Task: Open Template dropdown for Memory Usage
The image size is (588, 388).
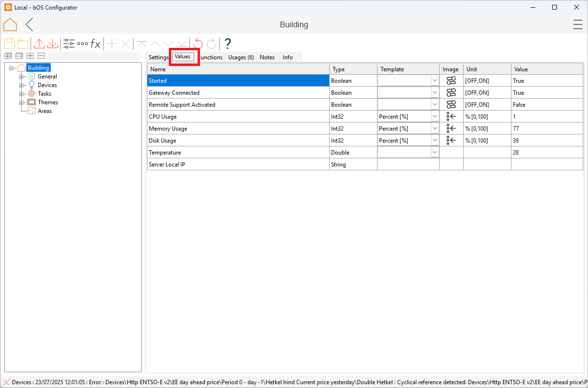Action: coord(434,129)
